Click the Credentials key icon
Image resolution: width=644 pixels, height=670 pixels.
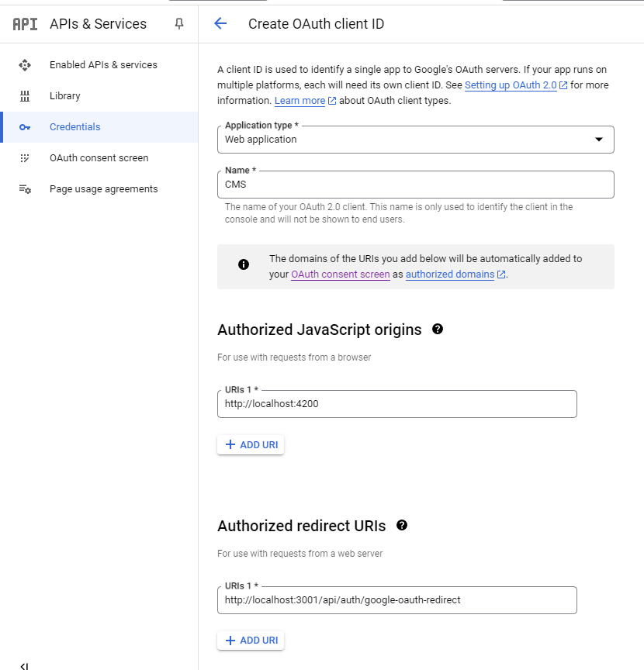(x=25, y=127)
